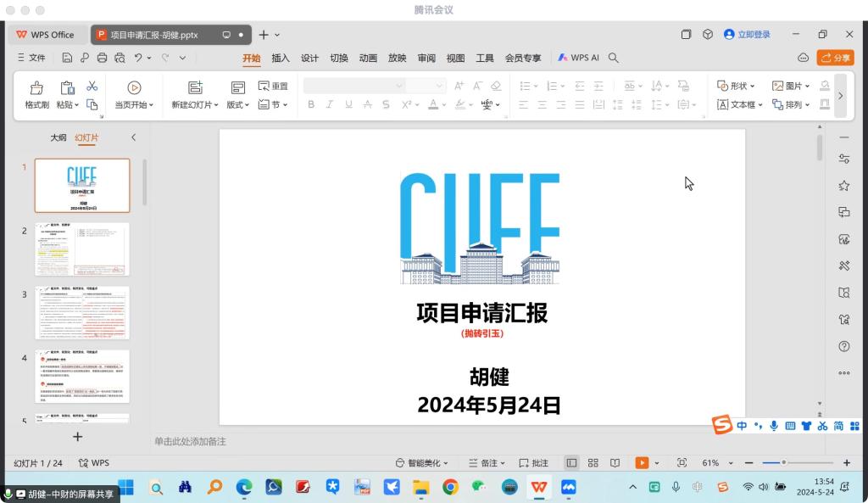The image size is (868, 503).
Task: Open the help question-mark icon in right sidebar
Action: coord(843,346)
